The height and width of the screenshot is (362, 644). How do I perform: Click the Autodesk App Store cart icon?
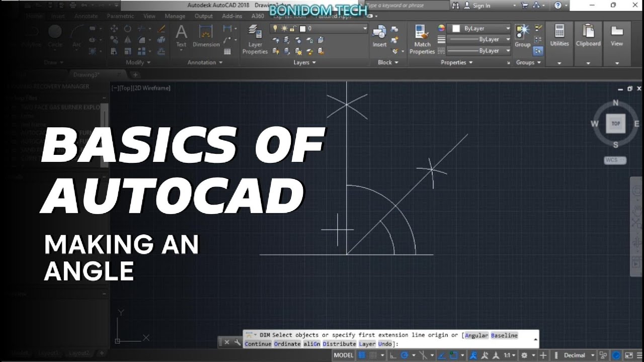tap(525, 6)
